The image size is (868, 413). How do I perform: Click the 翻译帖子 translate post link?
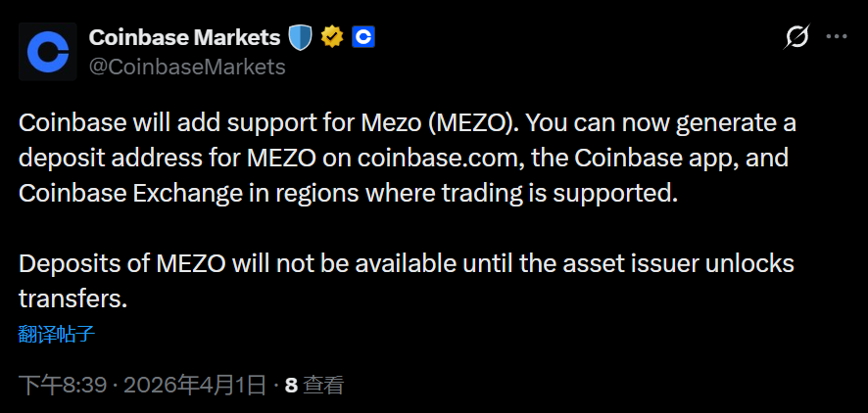(x=57, y=334)
